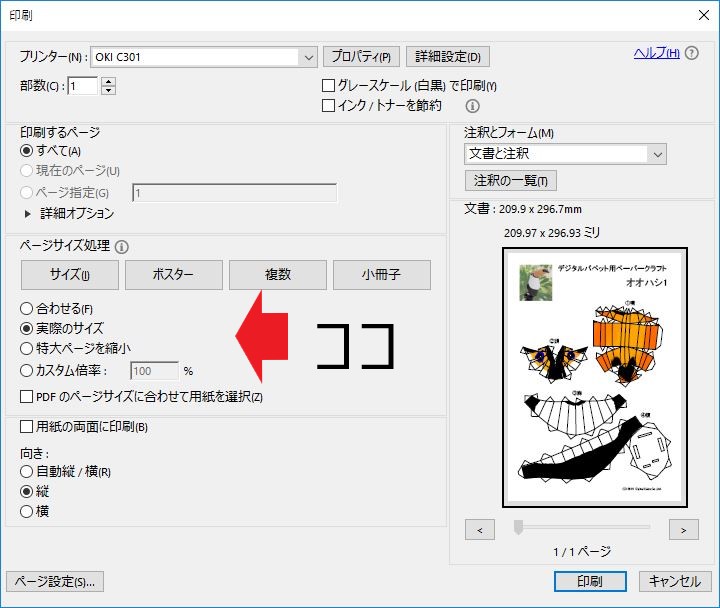The width and height of the screenshot is (720, 608).
Task: Select 現在のページ radio option
Action: 27,170
